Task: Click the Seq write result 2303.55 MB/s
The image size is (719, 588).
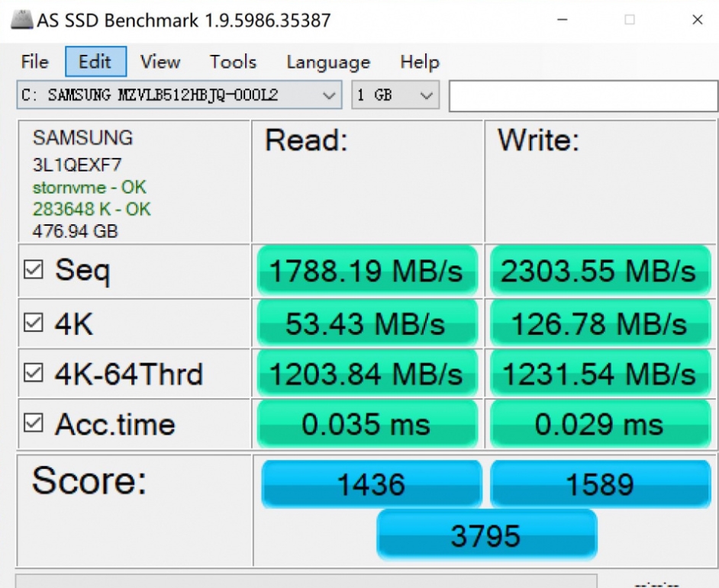Action: click(600, 270)
